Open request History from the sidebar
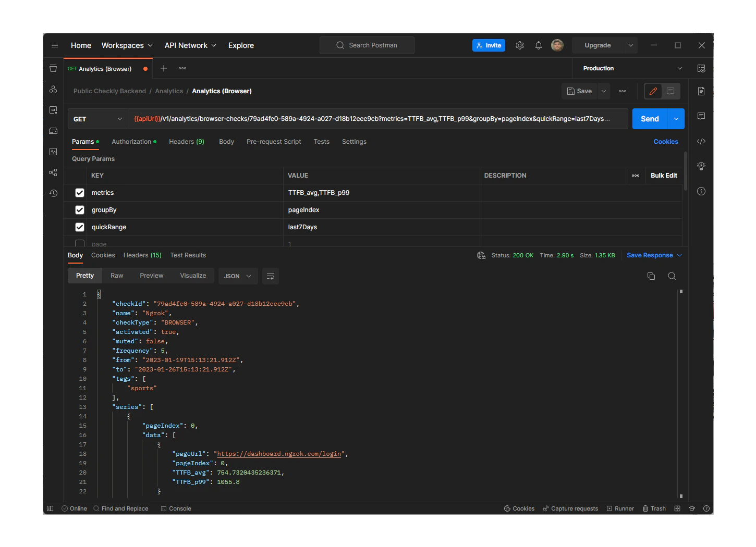 click(x=53, y=193)
